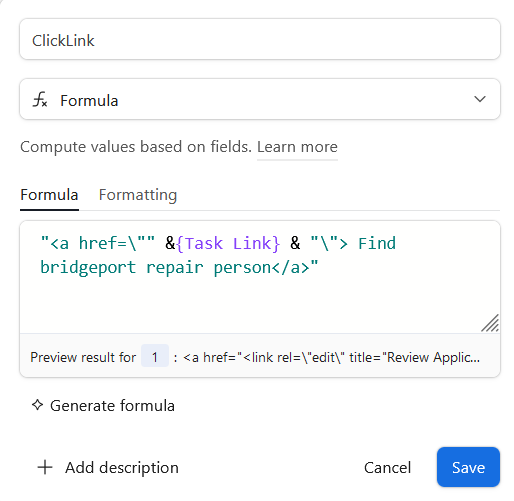Click the plus icon beside Add description
The image size is (514, 501).
[45, 467]
